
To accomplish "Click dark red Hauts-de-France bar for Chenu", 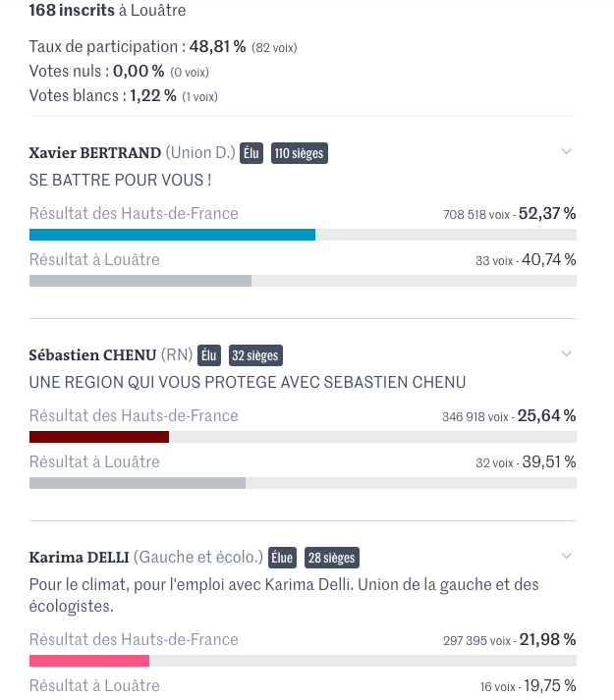I will 99,437.
